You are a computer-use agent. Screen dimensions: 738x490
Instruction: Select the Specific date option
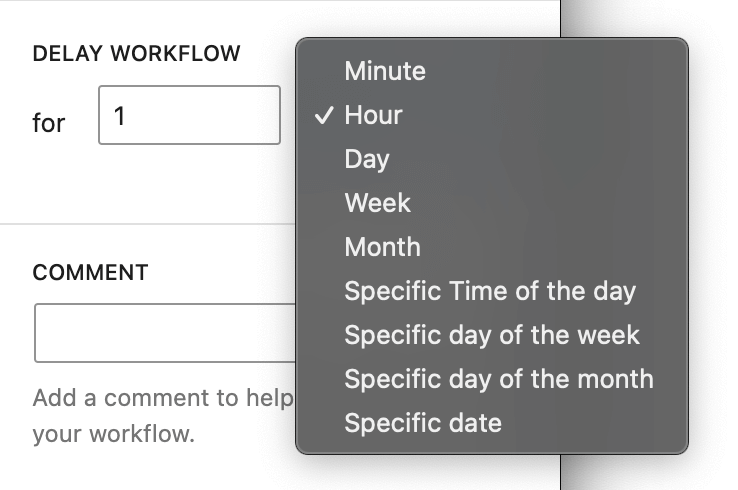[423, 423]
